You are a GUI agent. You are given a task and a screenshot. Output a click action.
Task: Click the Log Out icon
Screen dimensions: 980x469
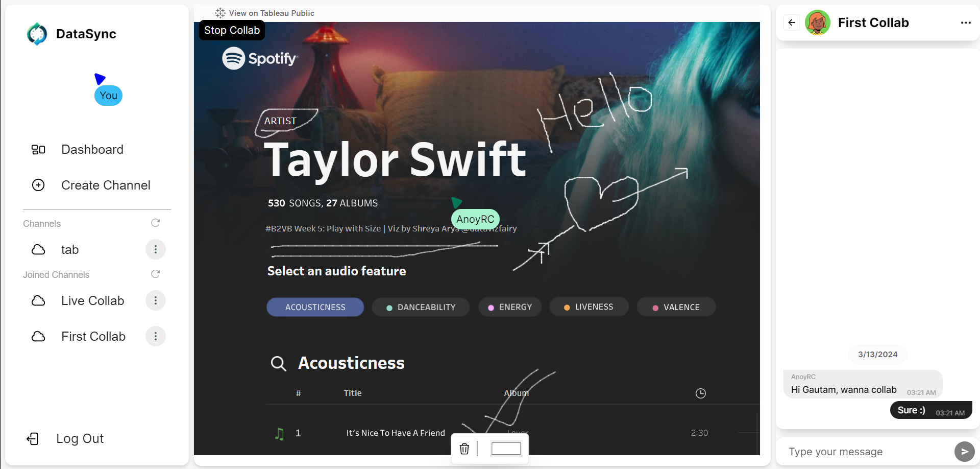click(33, 439)
